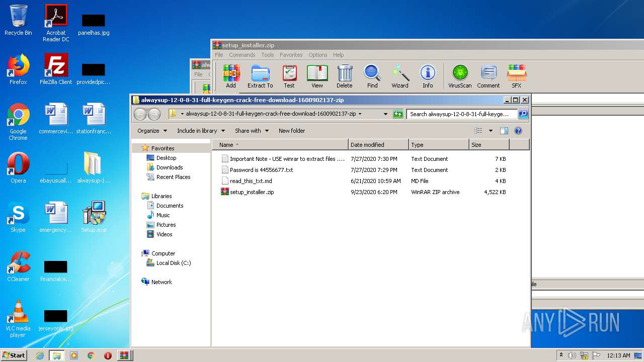The image size is (644, 362).
Task: Click the VirusScan icon
Action: click(460, 76)
